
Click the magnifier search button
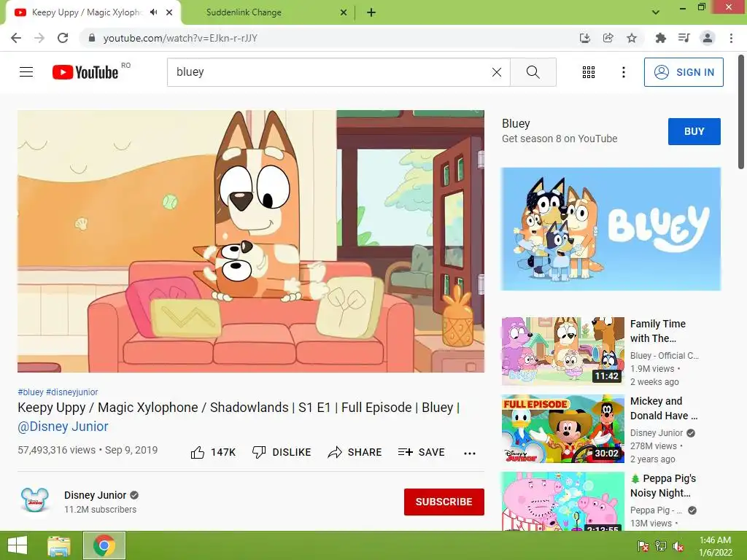coord(533,72)
